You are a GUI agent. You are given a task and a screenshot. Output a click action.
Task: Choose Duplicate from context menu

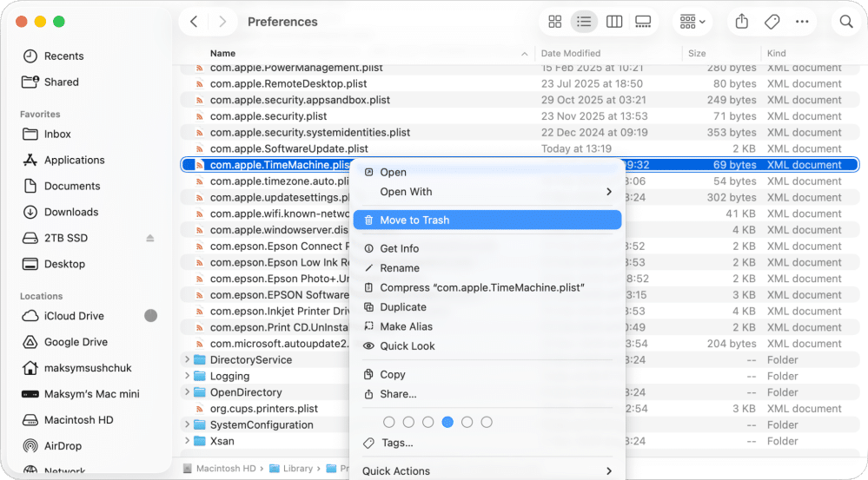click(487, 307)
